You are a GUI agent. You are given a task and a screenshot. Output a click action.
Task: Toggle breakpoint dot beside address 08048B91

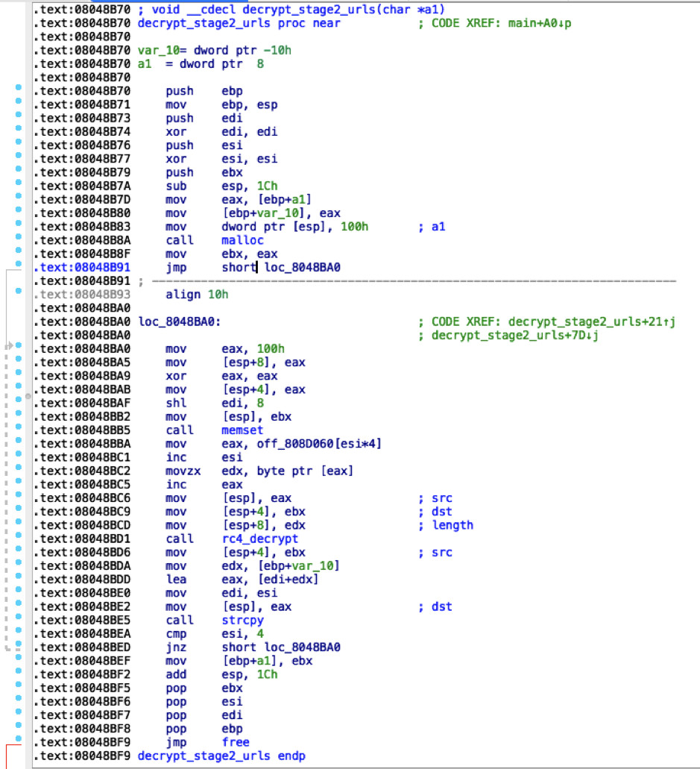coord(19,264)
